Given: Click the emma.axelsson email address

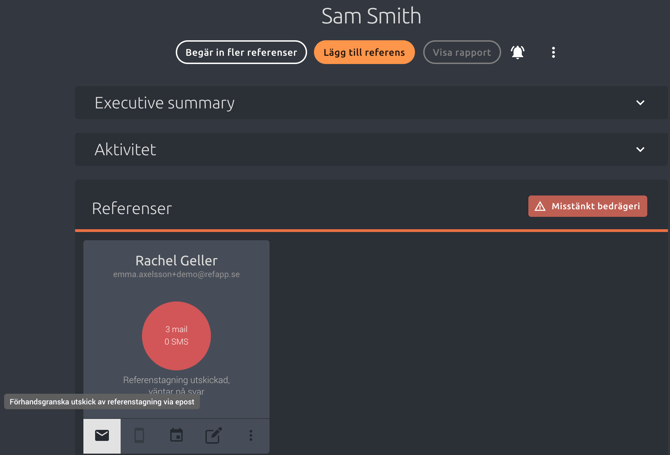Looking at the screenshot, I should 176,274.
